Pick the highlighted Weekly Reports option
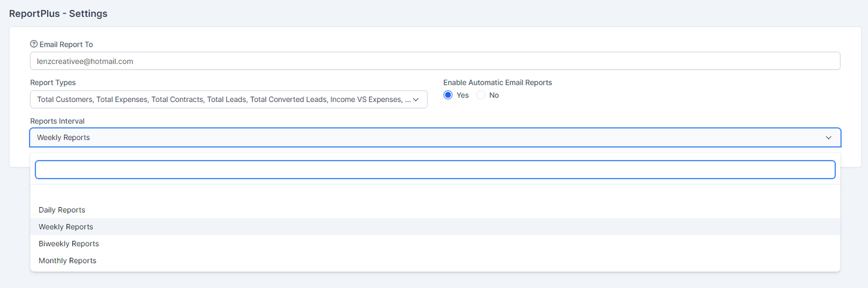Screen dimensions: 868x288 pos(66,227)
